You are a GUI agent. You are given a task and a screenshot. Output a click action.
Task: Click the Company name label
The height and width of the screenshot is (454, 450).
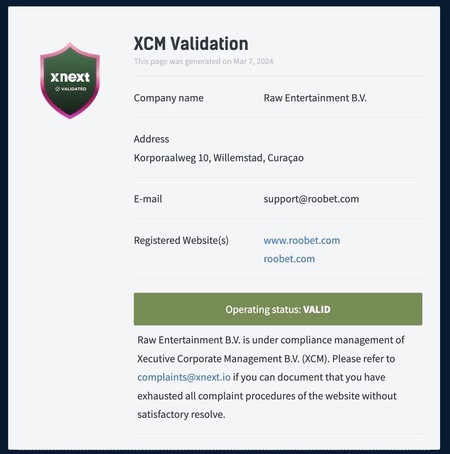click(169, 98)
